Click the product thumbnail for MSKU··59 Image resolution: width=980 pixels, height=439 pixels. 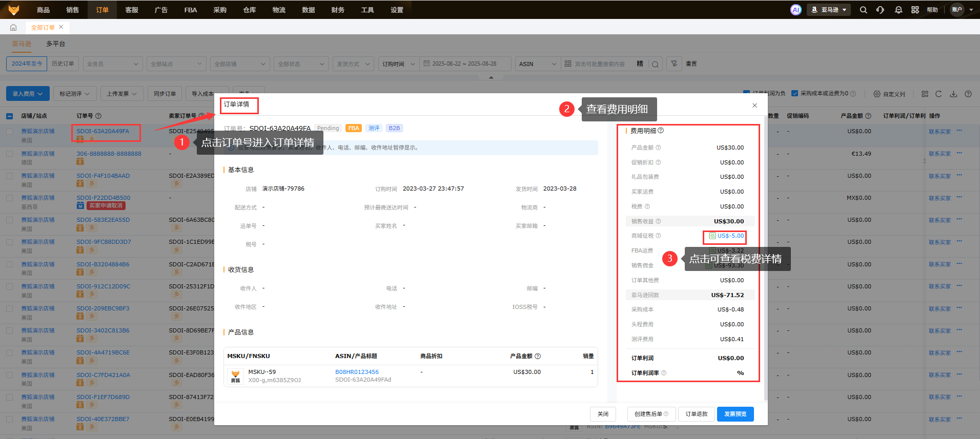click(x=235, y=376)
